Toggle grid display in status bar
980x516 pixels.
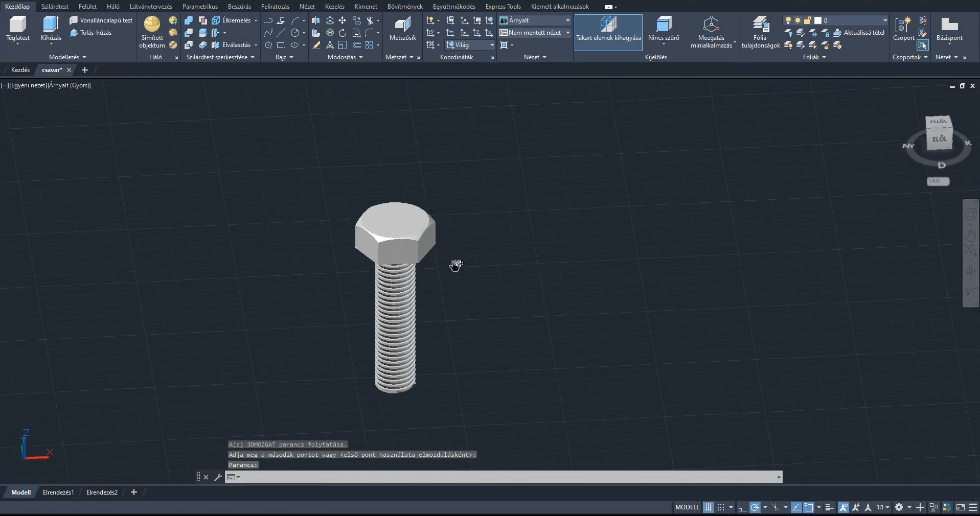pyautogui.click(x=708, y=507)
